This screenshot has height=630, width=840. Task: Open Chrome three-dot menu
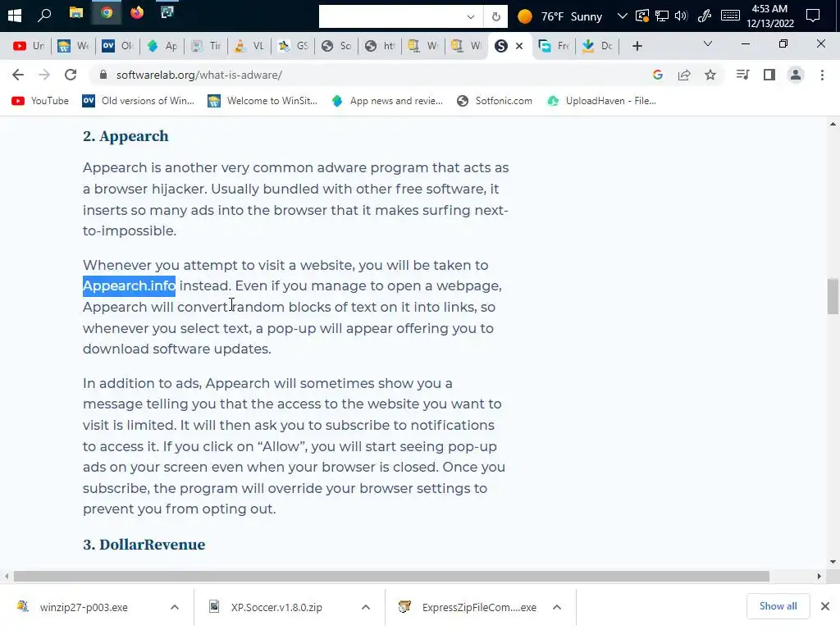tap(822, 75)
